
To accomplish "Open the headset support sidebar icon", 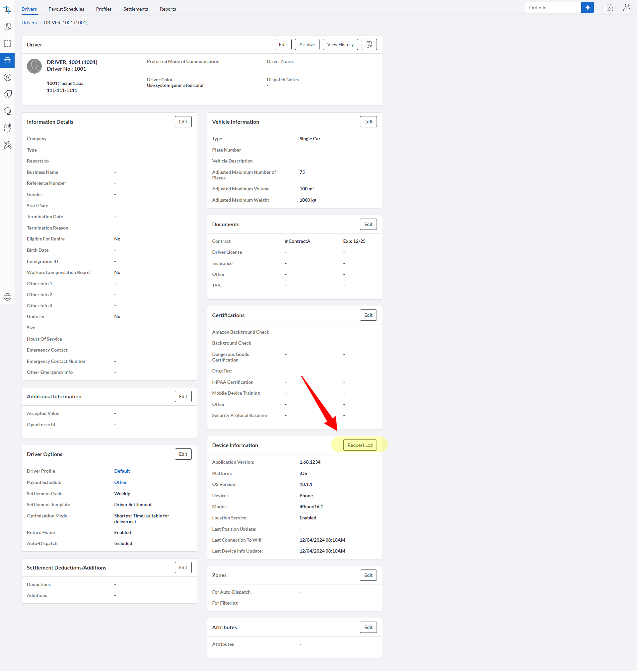I will (8, 111).
